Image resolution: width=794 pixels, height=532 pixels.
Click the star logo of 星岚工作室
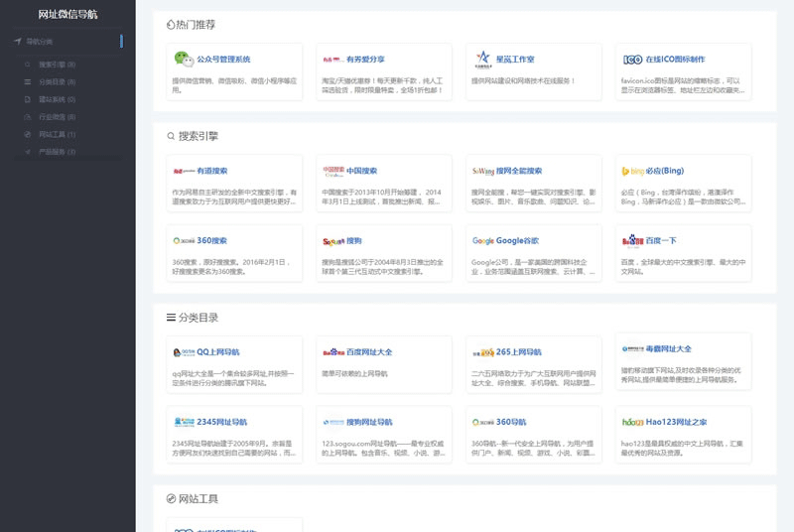tap(483, 60)
